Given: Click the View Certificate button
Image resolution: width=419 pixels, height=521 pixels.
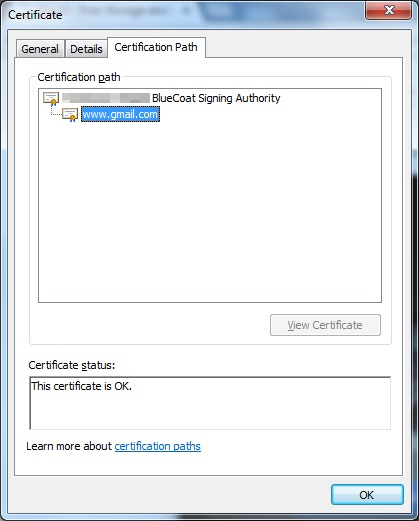Looking at the screenshot, I should [325, 325].
